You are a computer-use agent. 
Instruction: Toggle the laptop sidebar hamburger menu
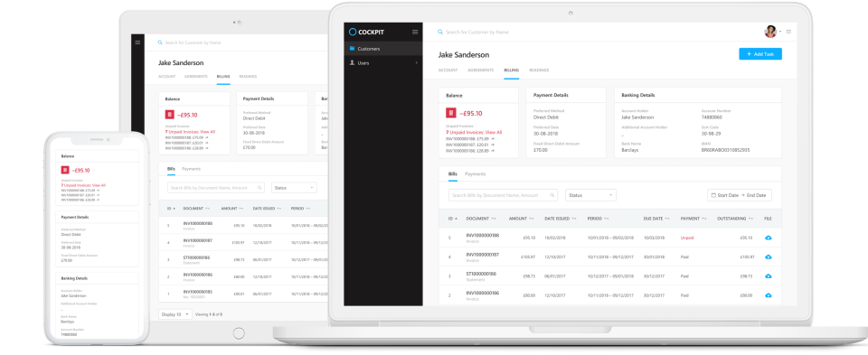pyautogui.click(x=415, y=33)
